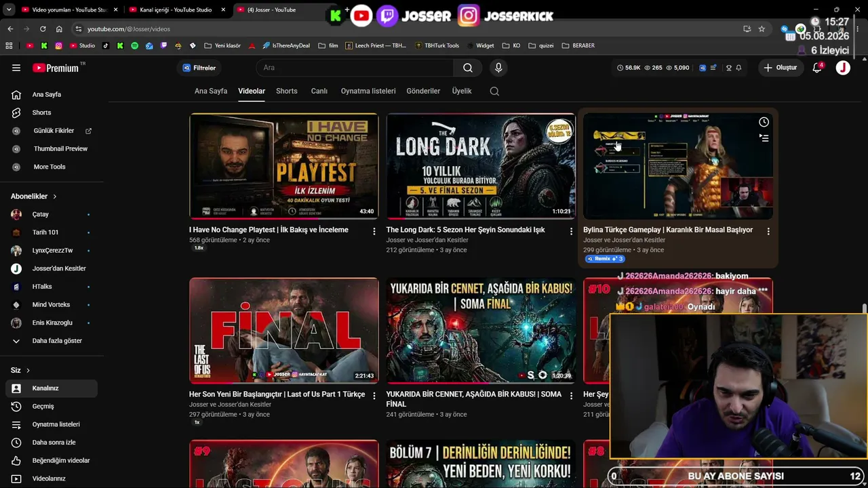Click the vidIQ bell icon in the stats bar
The image size is (868, 488).
(738, 68)
